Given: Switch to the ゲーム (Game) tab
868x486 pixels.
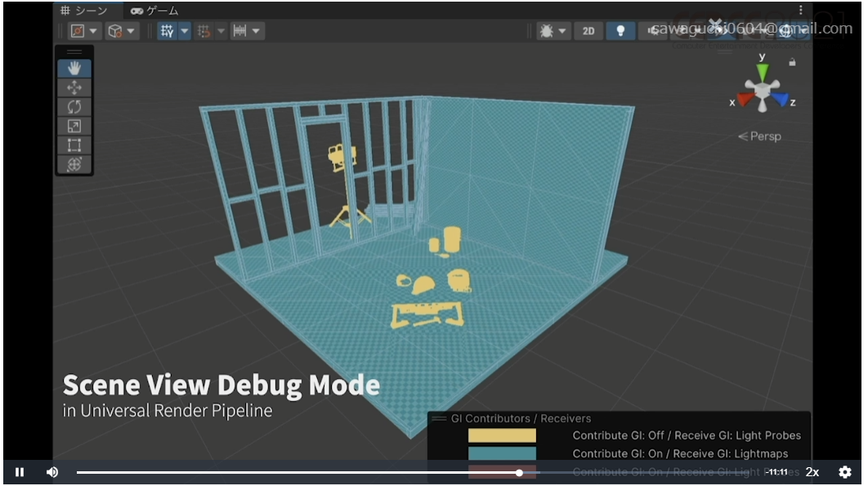Looking at the screenshot, I should [x=155, y=11].
